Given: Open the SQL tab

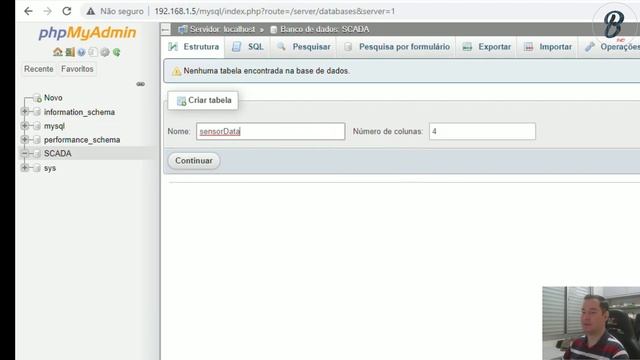Looking at the screenshot, I should pyautogui.click(x=248, y=47).
